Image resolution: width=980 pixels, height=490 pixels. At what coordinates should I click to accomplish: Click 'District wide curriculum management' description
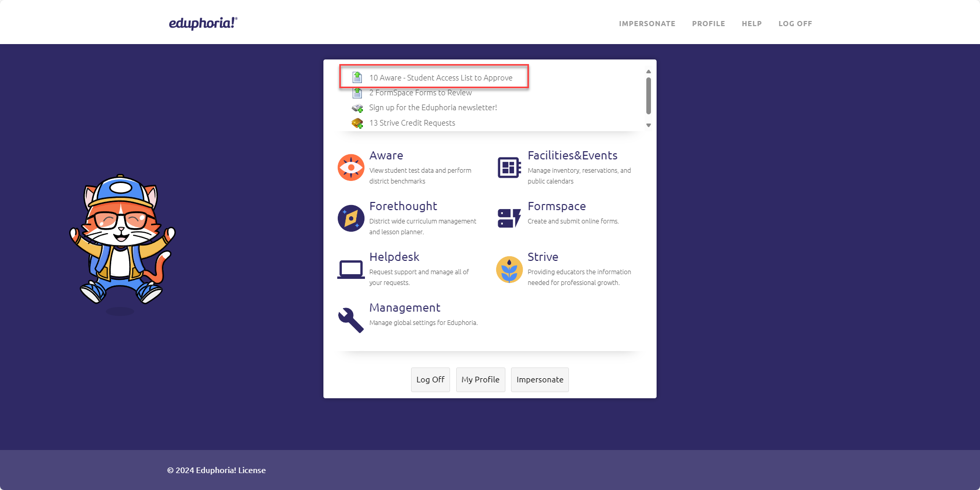pyautogui.click(x=423, y=227)
